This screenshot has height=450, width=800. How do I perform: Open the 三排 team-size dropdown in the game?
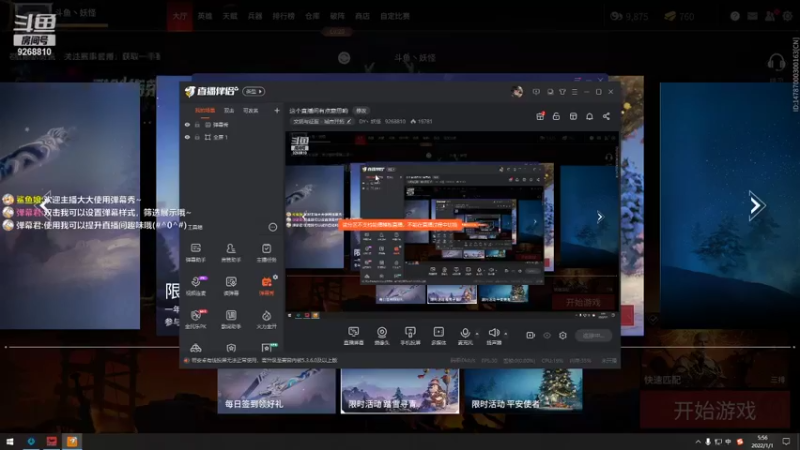(x=778, y=380)
